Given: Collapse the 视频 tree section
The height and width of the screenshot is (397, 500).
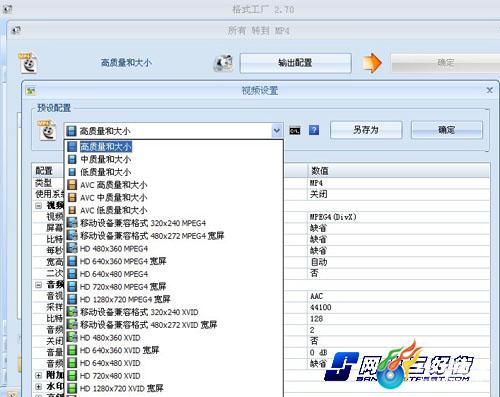Looking at the screenshot, I should [39, 206].
